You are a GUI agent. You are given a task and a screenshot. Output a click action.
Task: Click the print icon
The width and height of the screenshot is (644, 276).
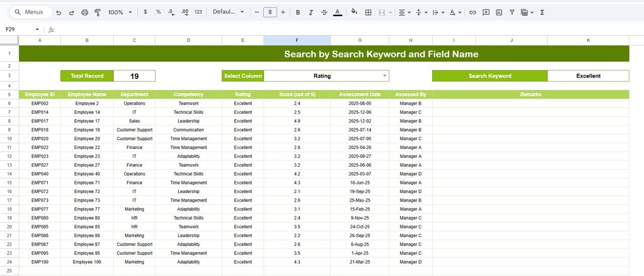pos(85,12)
